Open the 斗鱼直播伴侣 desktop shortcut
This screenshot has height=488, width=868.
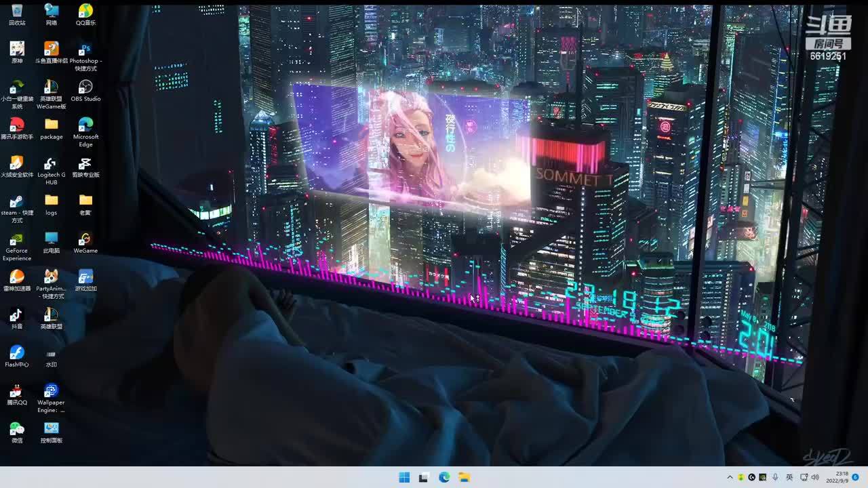51,52
